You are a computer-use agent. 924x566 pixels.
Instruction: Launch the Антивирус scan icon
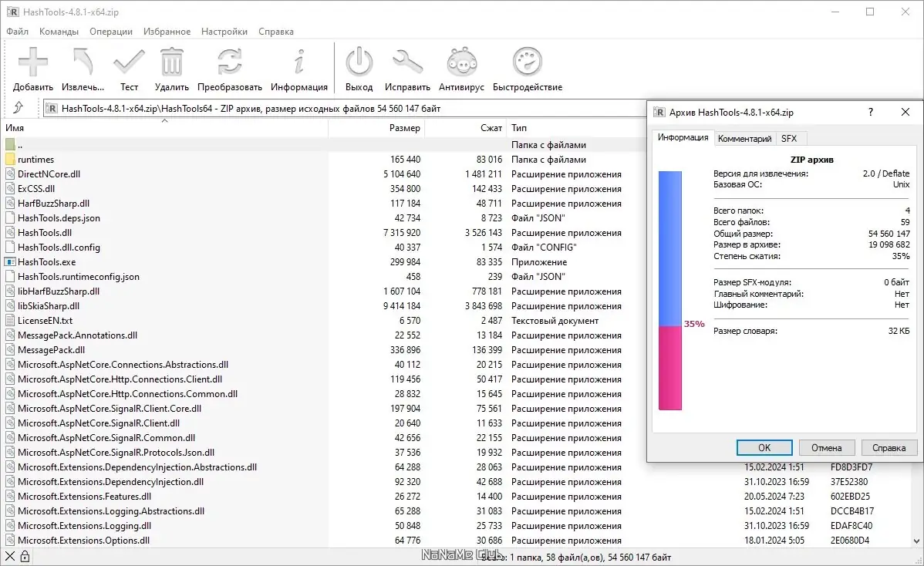tap(461, 62)
